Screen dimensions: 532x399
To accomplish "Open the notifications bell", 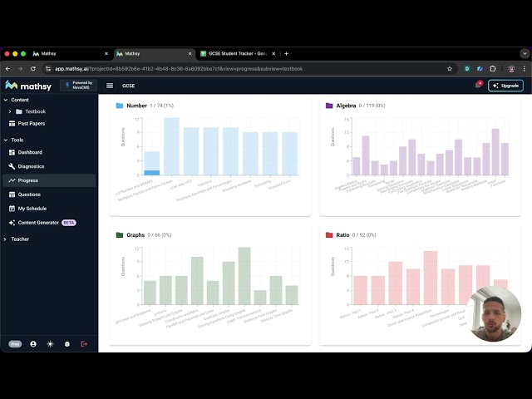I will (x=479, y=85).
